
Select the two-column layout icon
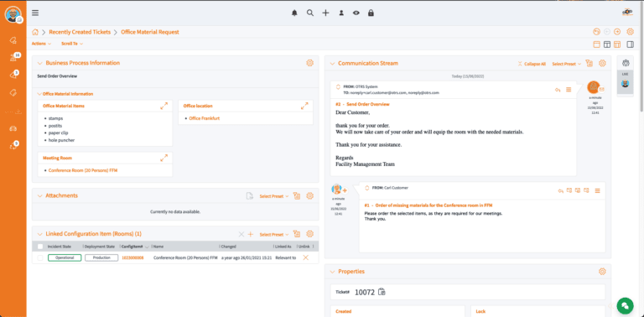pos(606,44)
